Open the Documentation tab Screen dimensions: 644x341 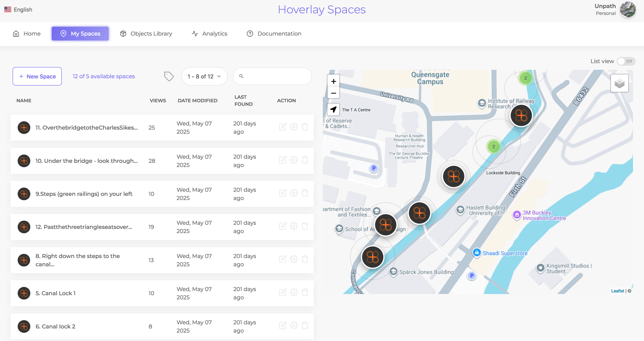(274, 34)
